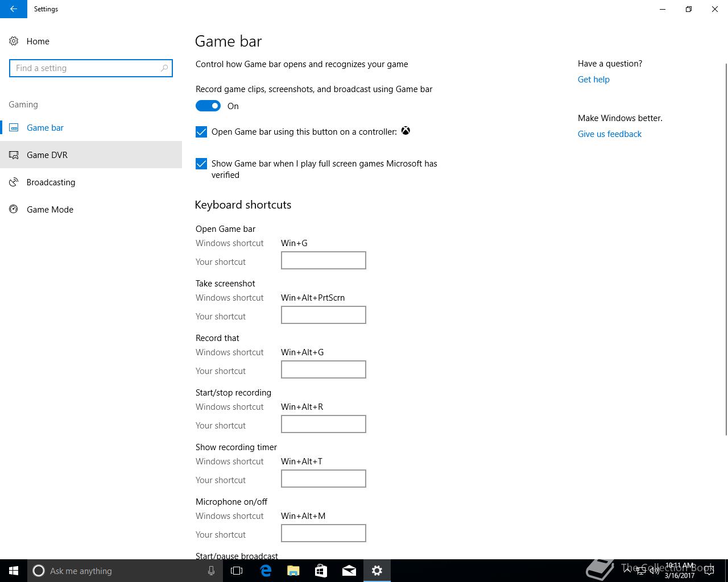The height and width of the screenshot is (582, 728).
Task: Switch to the Broadcasting section
Action: point(91,182)
